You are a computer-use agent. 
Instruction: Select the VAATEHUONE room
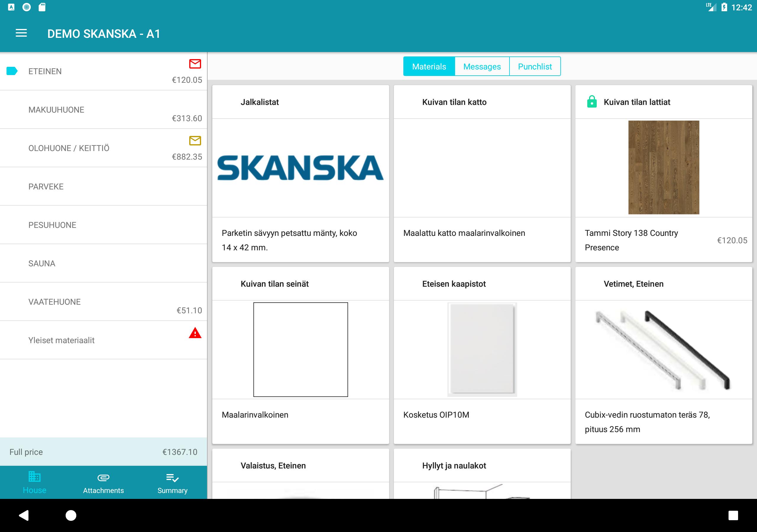click(103, 301)
